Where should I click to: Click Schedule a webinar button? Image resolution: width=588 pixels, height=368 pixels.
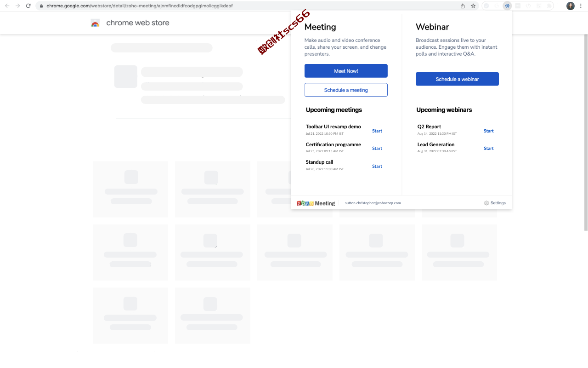click(457, 79)
